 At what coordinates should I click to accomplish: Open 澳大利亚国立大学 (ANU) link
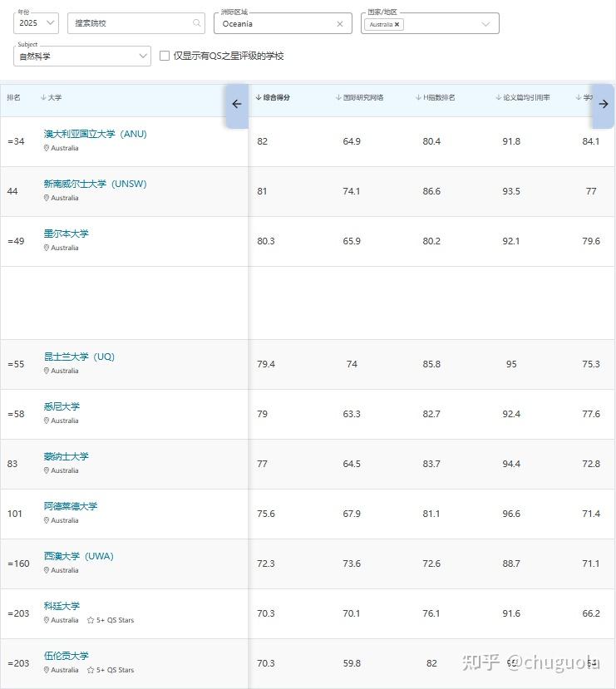95,134
